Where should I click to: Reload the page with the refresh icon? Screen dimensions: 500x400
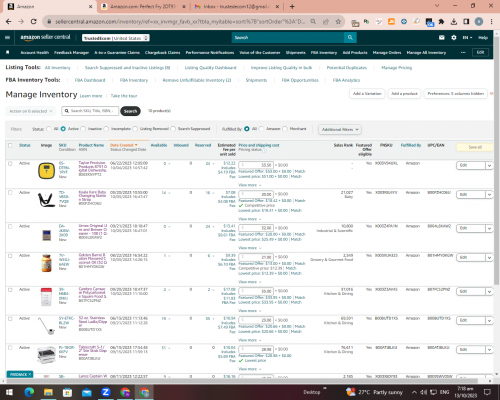33,21
